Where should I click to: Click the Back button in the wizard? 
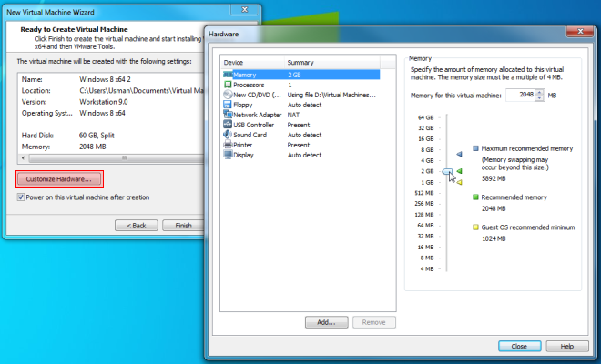137,226
